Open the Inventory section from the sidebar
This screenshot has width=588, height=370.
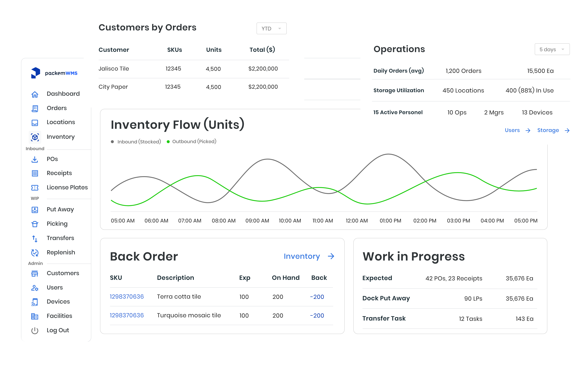pos(35,137)
